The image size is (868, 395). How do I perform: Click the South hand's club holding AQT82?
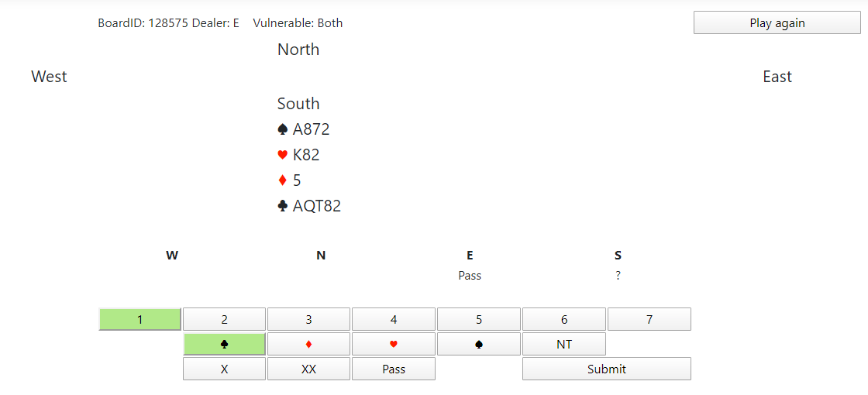309,206
